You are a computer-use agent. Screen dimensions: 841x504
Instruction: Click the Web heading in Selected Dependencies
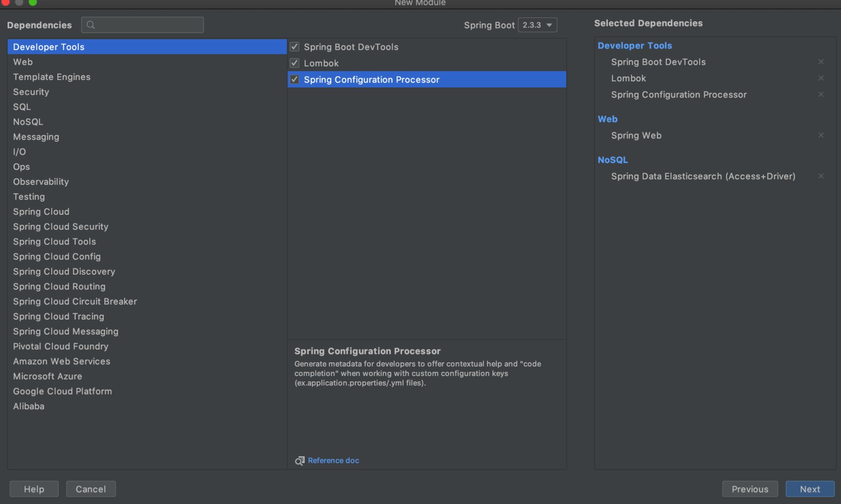point(607,119)
